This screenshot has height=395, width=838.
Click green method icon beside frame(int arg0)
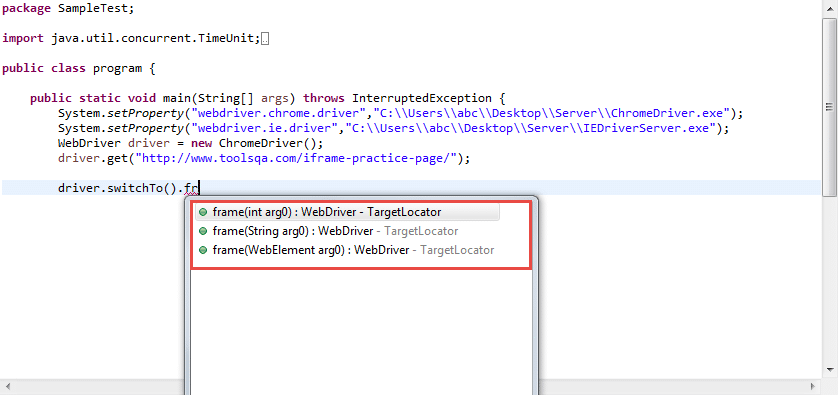tap(203, 212)
